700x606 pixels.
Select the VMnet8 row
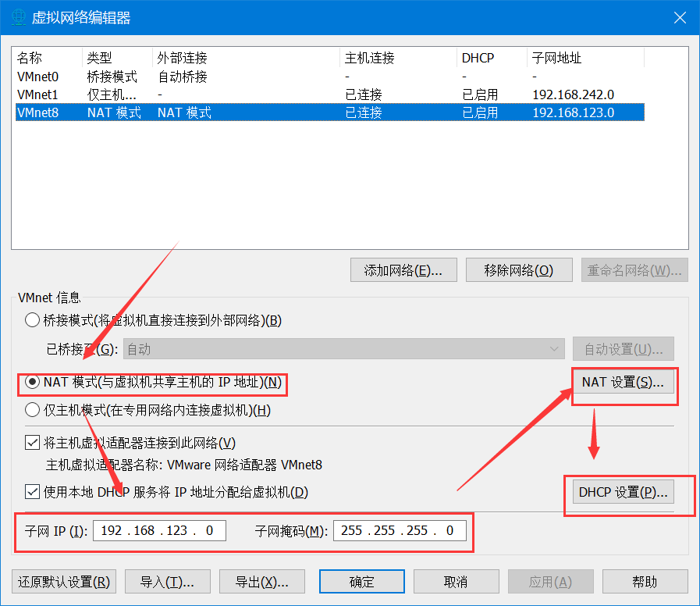330,112
